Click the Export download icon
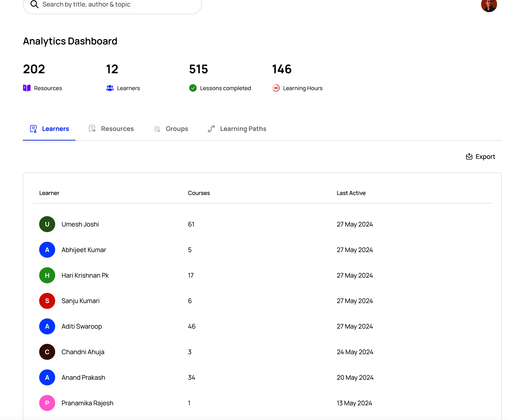The image size is (517, 420). pos(469,157)
